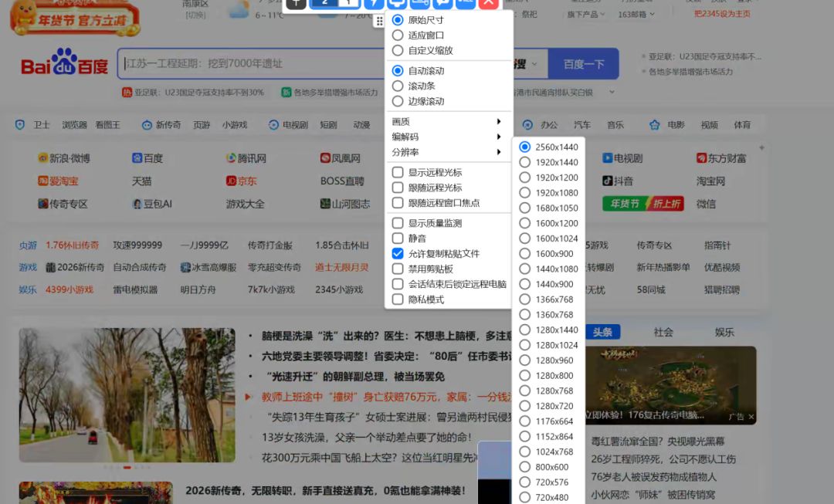Select 适应窗口 display size

(418, 35)
